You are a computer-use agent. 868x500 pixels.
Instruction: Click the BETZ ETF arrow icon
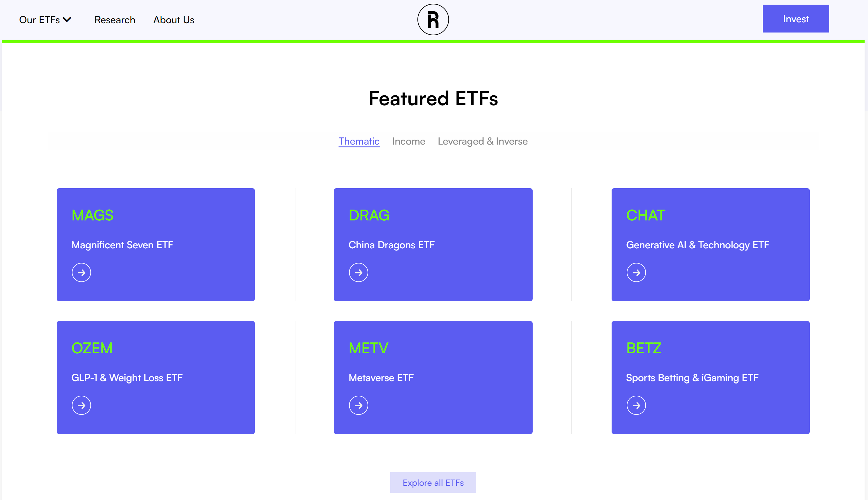[636, 405]
